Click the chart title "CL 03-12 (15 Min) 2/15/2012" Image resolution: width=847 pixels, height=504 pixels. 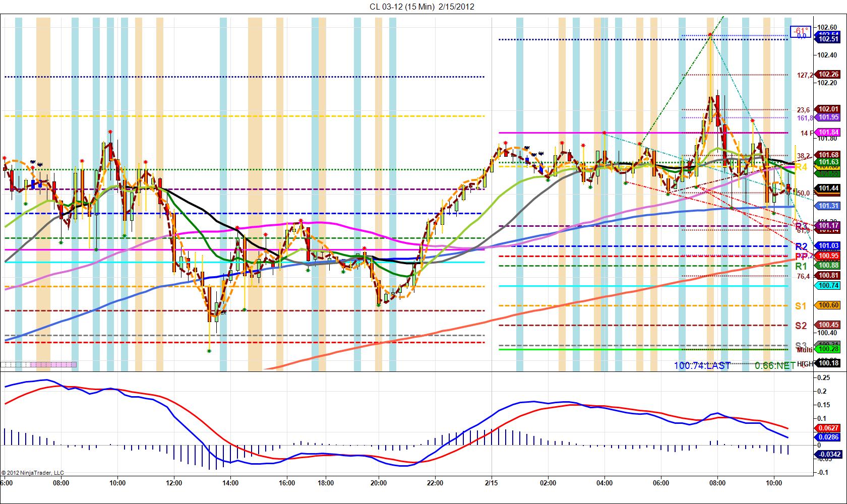point(421,7)
